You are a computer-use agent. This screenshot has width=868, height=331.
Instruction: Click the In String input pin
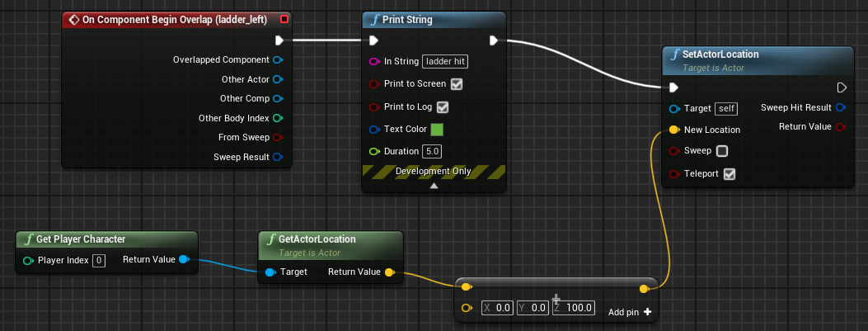(x=373, y=61)
